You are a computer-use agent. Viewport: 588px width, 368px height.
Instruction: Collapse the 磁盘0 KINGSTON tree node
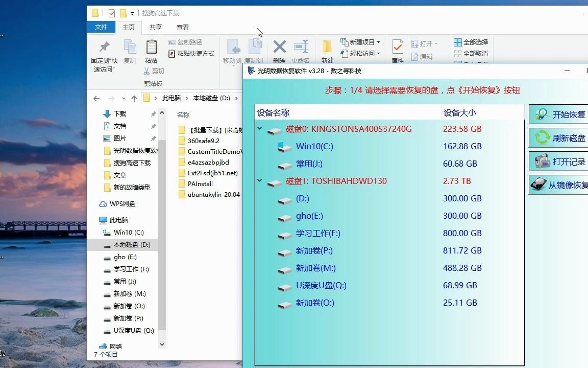(259, 128)
